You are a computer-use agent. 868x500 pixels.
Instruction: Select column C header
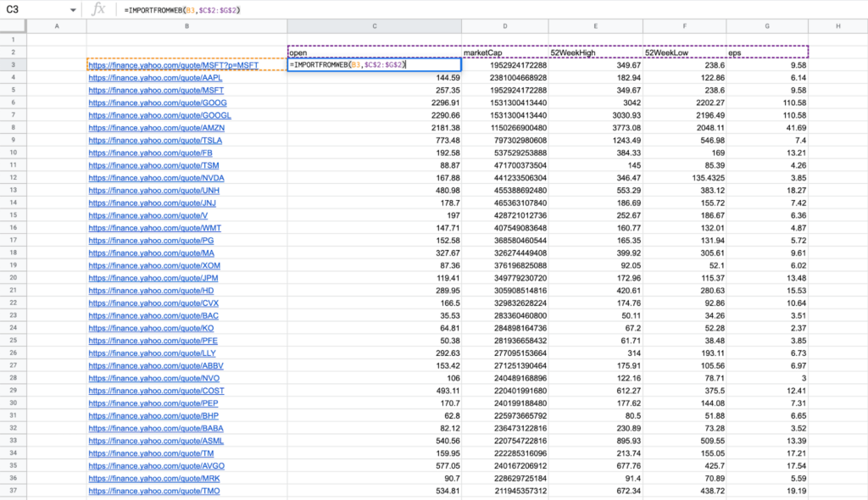[x=374, y=26]
